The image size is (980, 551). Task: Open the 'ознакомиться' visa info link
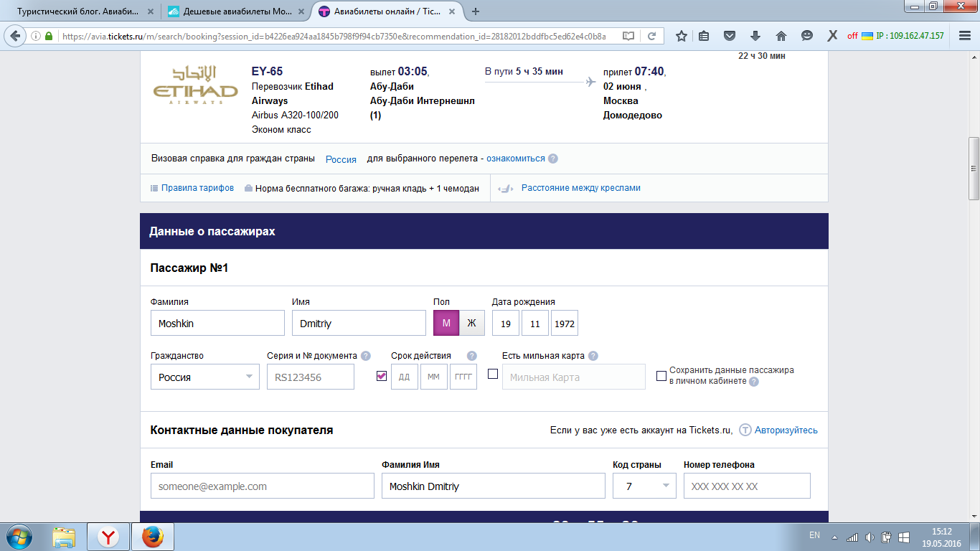(516, 159)
